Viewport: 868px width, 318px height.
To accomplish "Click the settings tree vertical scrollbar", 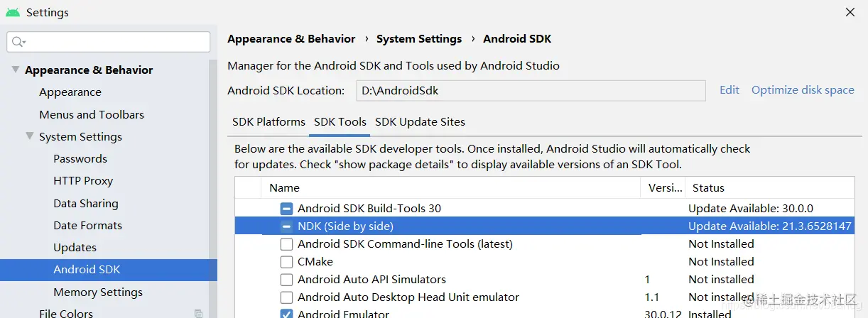I will coord(213,188).
